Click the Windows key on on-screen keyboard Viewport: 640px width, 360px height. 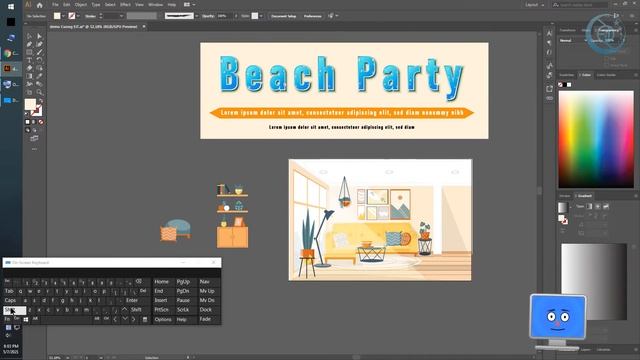(x=26, y=320)
